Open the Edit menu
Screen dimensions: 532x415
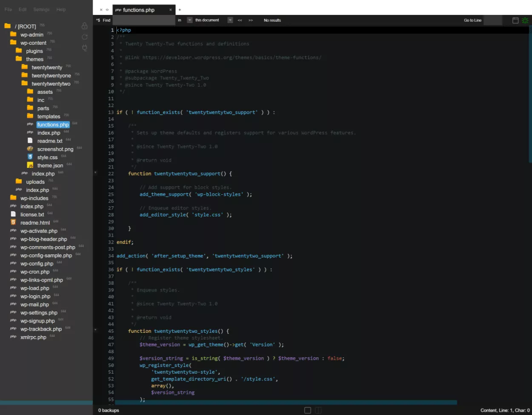pyautogui.click(x=23, y=9)
